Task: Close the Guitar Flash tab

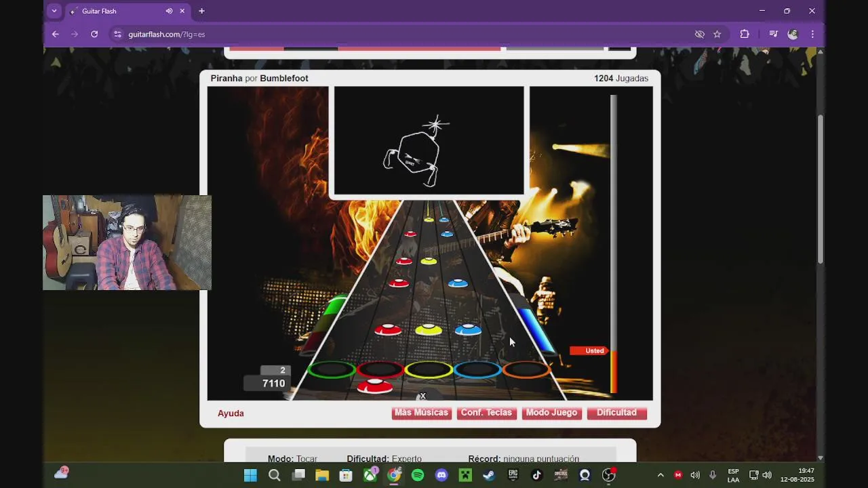Action: pyautogui.click(x=182, y=11)
